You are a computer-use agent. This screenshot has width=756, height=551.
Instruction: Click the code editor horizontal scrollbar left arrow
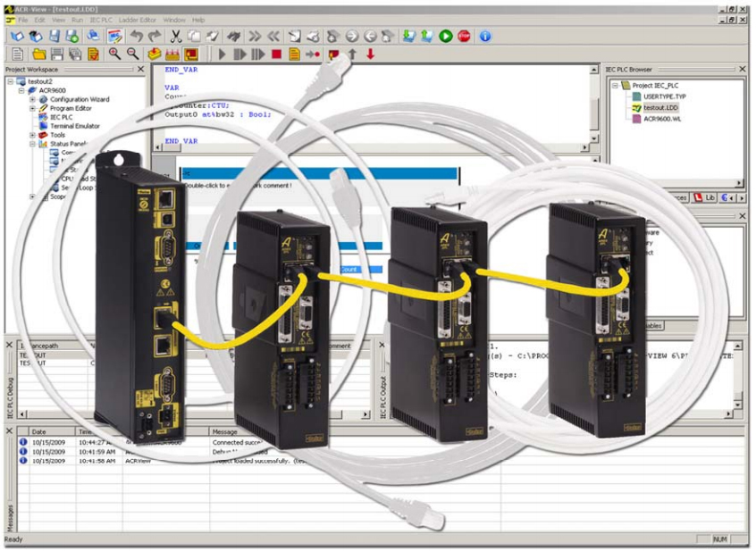pyautogui.click(x=158, y=147)
